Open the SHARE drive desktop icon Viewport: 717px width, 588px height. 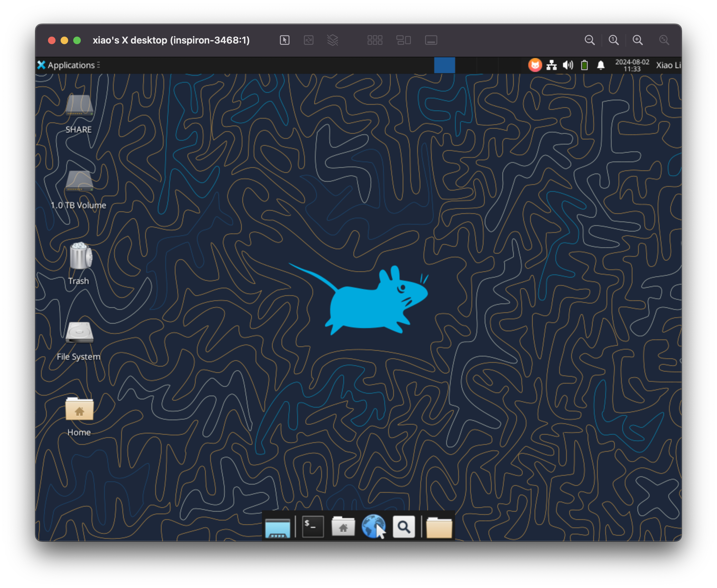(79, 106)
